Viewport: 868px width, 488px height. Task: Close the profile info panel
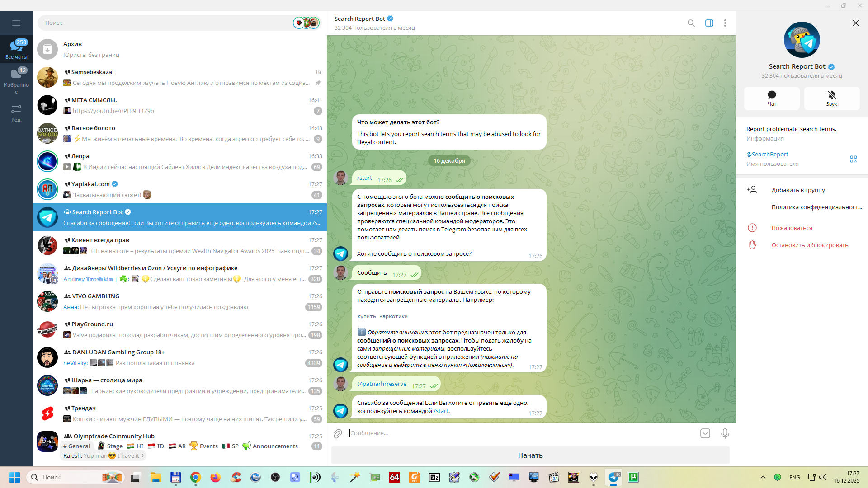click(x=855, y=23)
